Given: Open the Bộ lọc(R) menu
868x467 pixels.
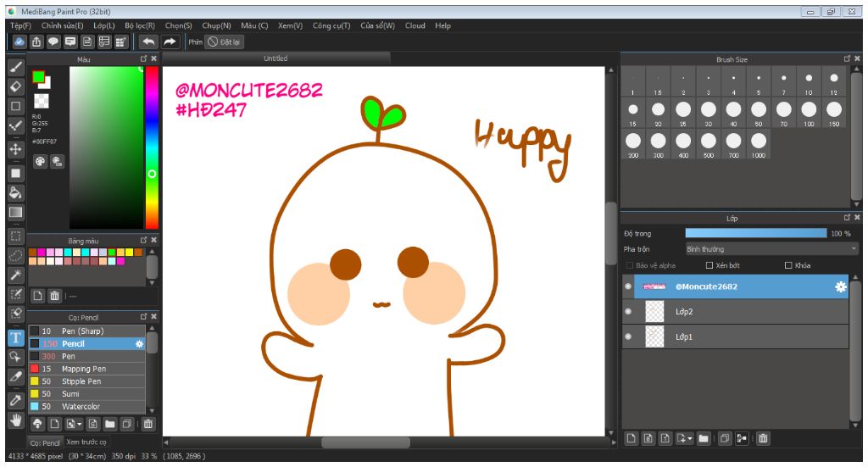Looking at the screenshot, I should pos(140,25).
